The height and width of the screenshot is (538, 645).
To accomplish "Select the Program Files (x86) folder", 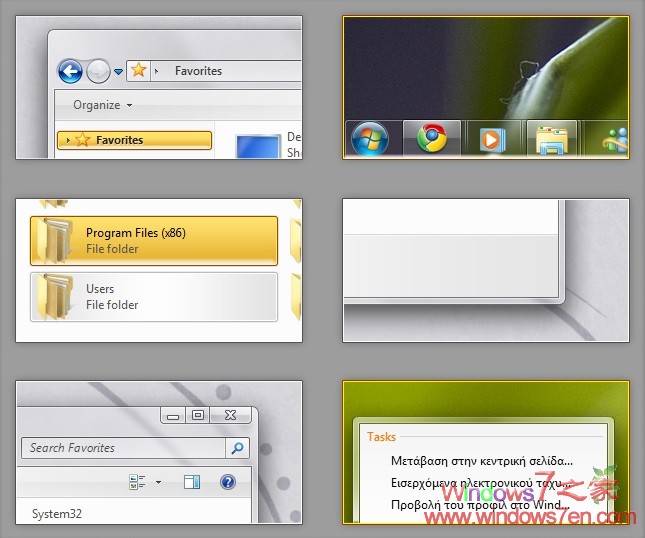I will point(154,241).
